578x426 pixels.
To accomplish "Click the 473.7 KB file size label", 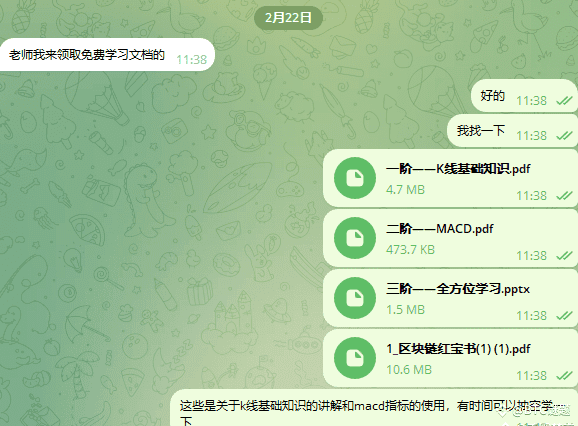I will [410, 250].
